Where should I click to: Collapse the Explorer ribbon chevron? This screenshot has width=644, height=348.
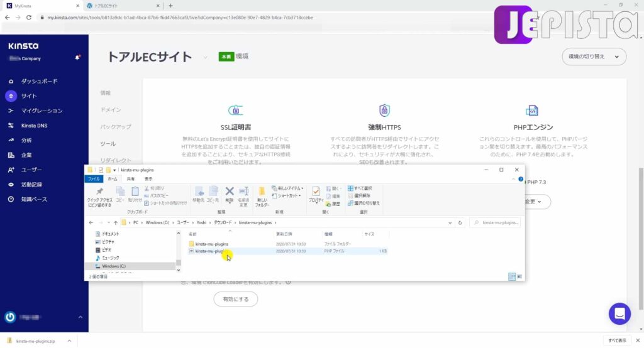click(513, 179)
